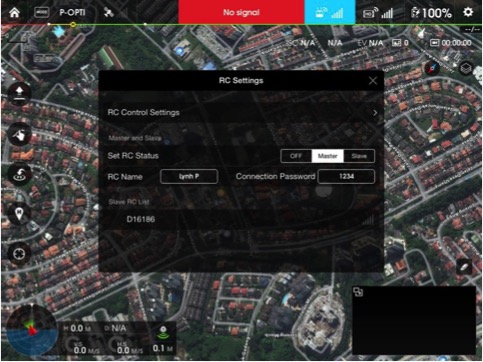Image resolution: width=483 pixels, height=362 pixels.
Task: Expand RC Control Settings chevron
Action: tap(375, 113)
